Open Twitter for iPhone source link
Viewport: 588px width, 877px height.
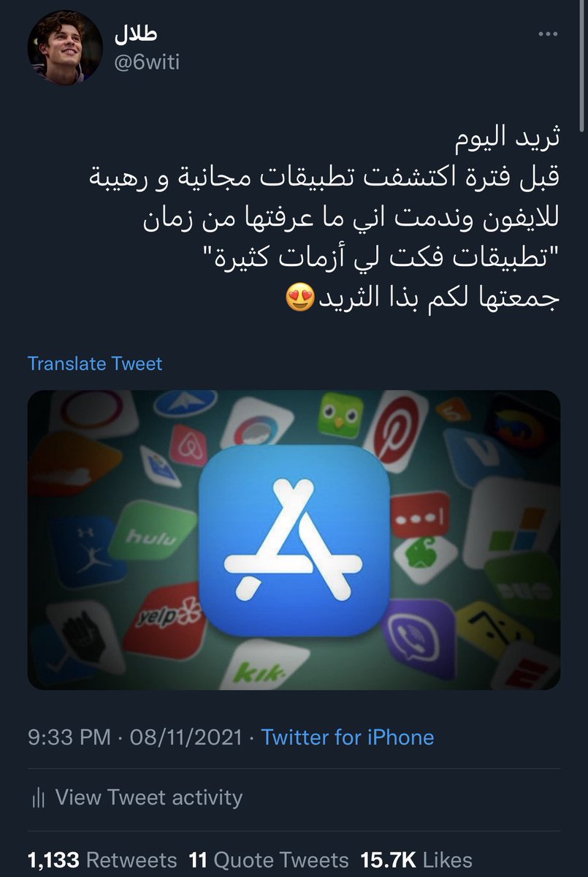tap(348, 737)
